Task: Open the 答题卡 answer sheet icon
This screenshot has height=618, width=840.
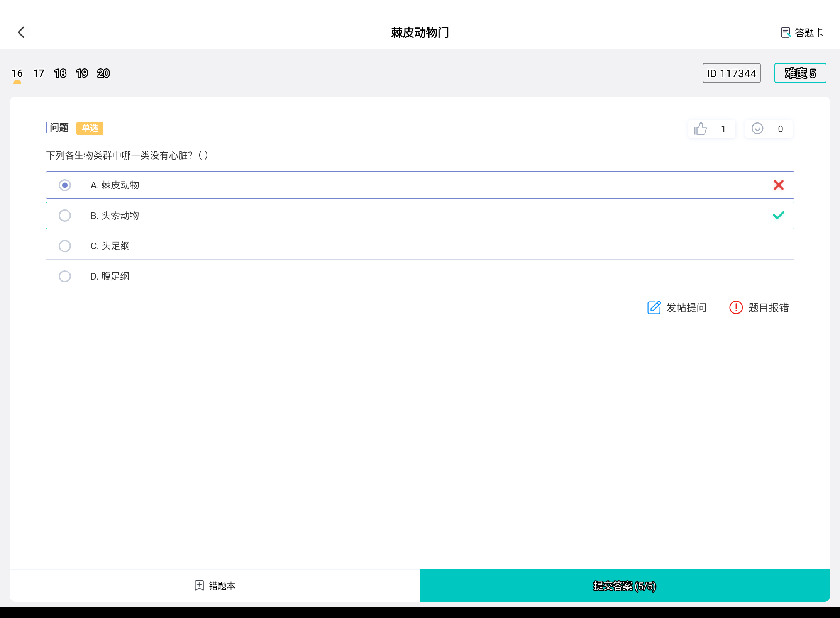Action: coord(785,32)
